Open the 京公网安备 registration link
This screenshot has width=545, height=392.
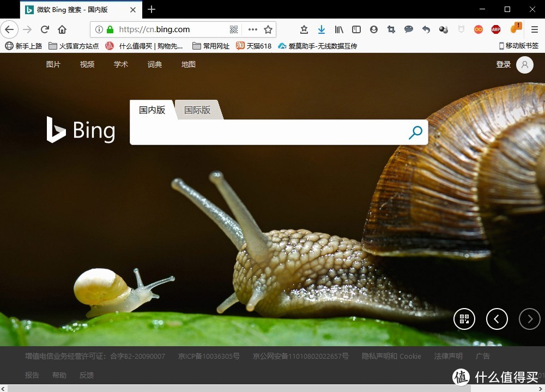[x=301, y=356]
